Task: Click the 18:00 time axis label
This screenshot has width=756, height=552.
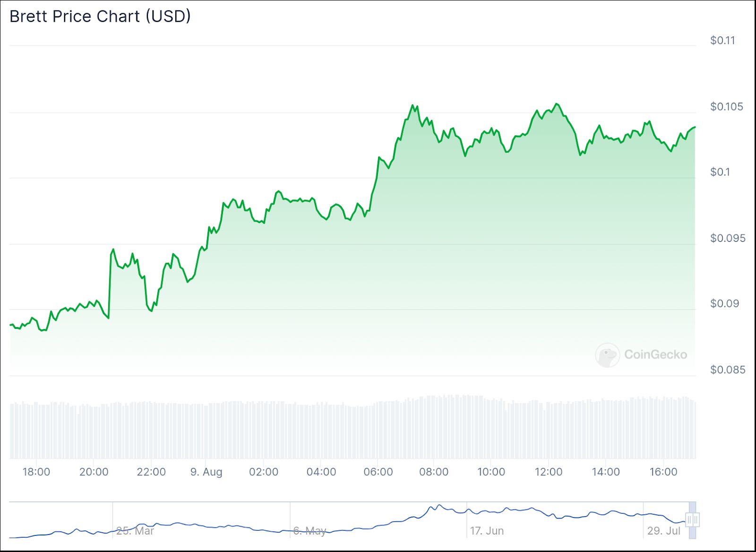Action: pyautogui.click(x=36, y=472)
